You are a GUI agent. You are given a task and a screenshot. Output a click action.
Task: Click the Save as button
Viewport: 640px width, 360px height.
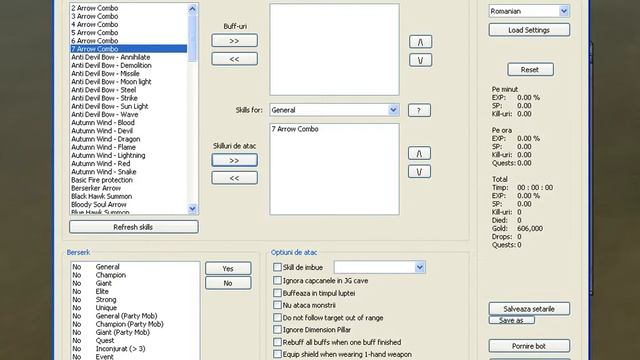coord(511,320)
